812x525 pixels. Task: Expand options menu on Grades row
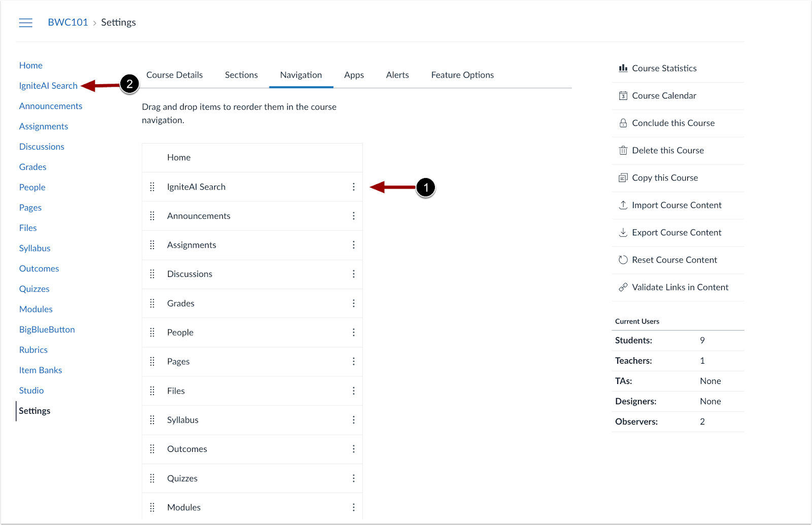pyautogui.click(x=354, y=303)
